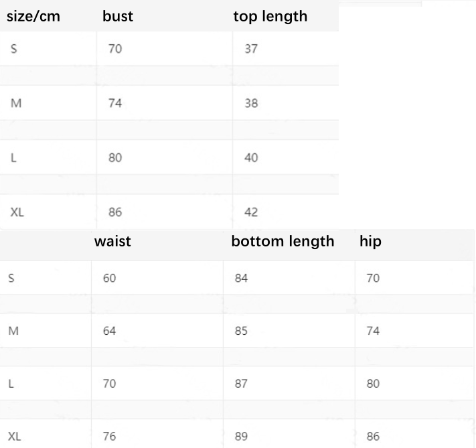Select the top length value 38
476x448 pixels.
pos(251,103)
